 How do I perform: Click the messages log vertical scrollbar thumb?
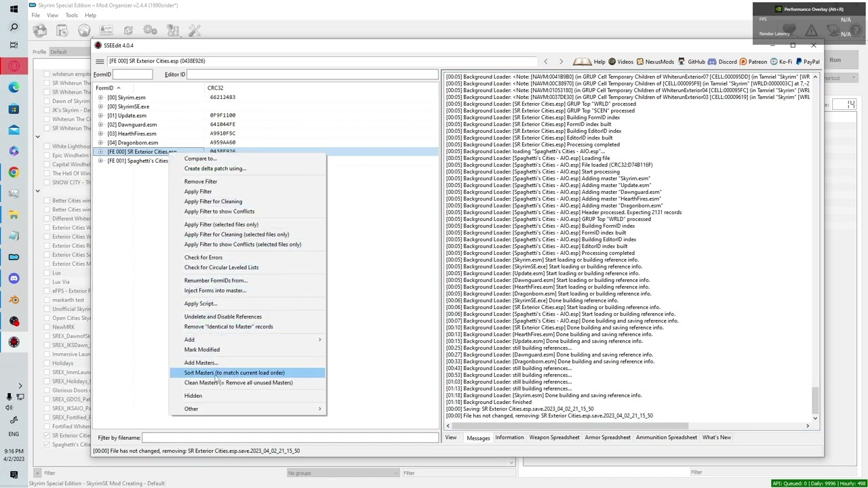(815, 401)
